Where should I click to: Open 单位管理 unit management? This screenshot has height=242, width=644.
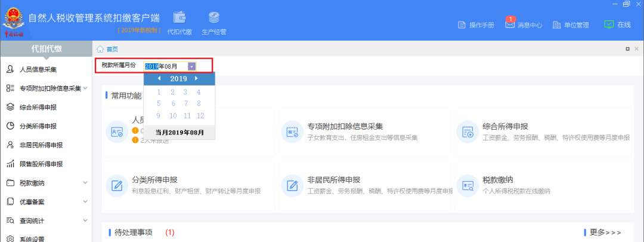[571, 24]
